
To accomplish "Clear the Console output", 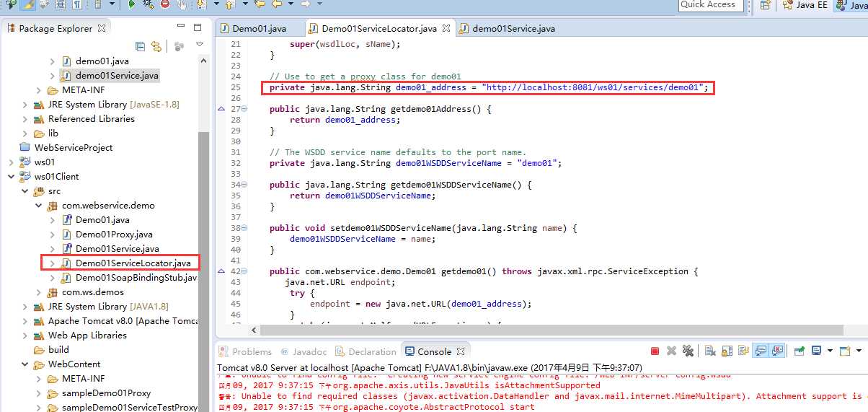I will pyautogui.click(x=710, y=351).
